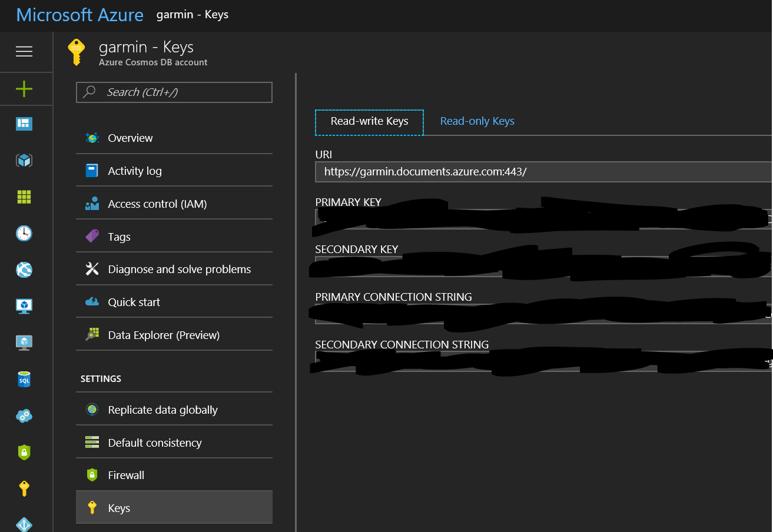Open the blue monitor Virtual machines sidebar icon
This screenshot has width=773, height=532.
coord(24,306)
